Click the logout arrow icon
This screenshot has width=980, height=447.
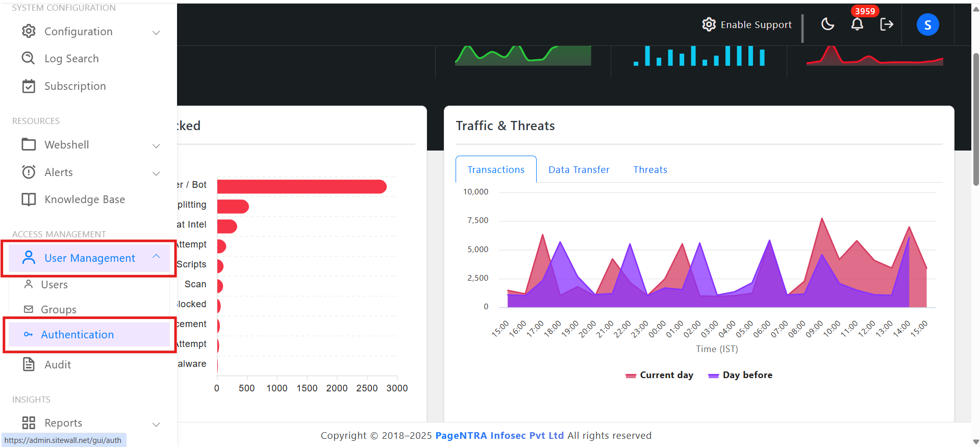(887, 24)
